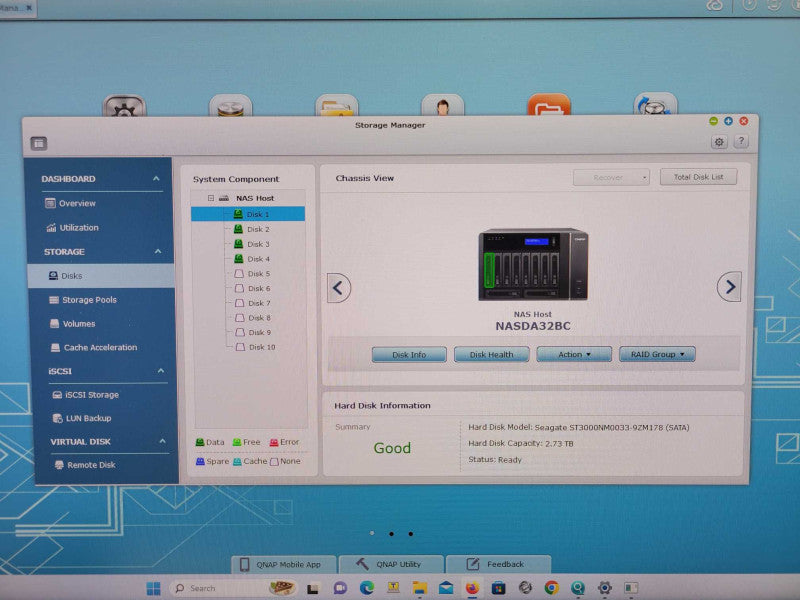Open Mail app from taskbar
This screenshot has height=600, width=800.
[446, 588]
